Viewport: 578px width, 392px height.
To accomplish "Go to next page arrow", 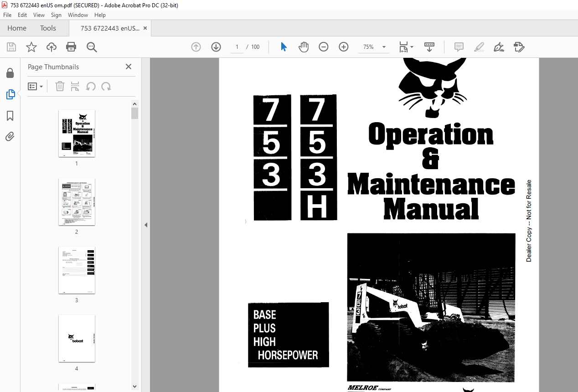I will click(x=216, y=47).
